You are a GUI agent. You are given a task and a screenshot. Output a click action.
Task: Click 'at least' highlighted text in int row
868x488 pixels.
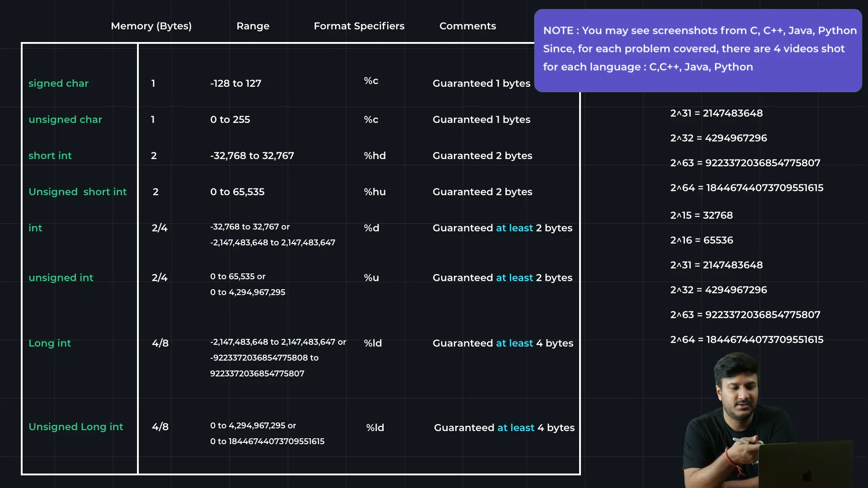click(x=514, y=228)
